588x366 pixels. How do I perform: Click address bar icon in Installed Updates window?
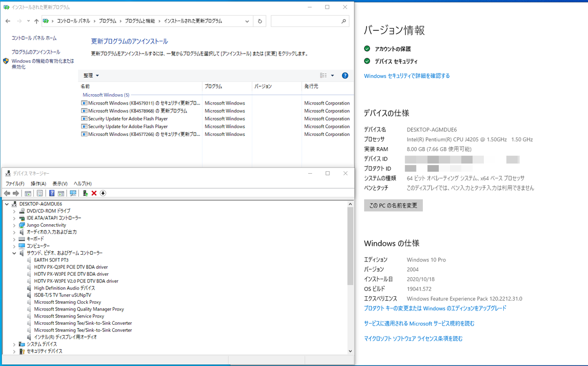[x=46, y=21]
